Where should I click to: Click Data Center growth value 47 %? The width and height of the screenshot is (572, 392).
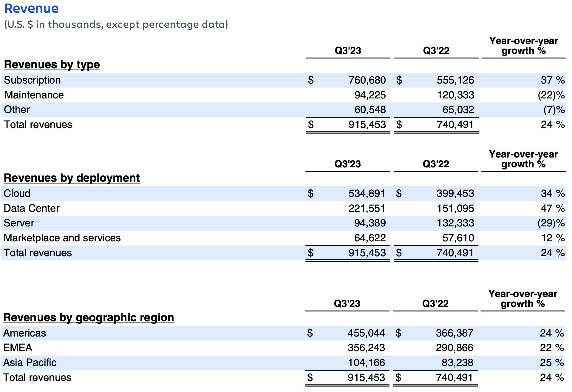[552, 208]
